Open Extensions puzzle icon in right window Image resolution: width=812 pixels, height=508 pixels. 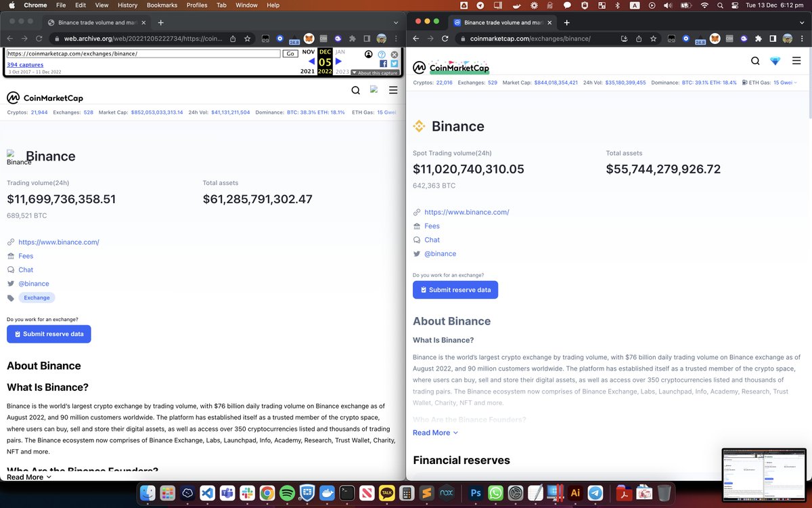[758, 39]
